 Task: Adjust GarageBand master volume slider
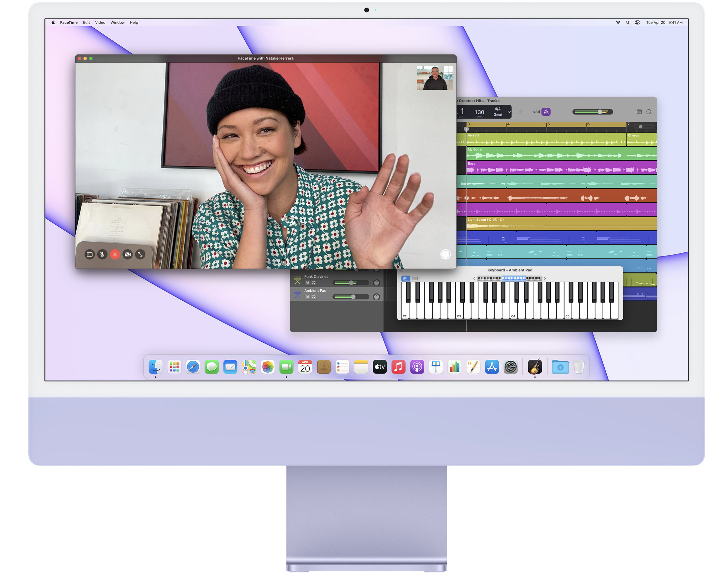point(592,112)
